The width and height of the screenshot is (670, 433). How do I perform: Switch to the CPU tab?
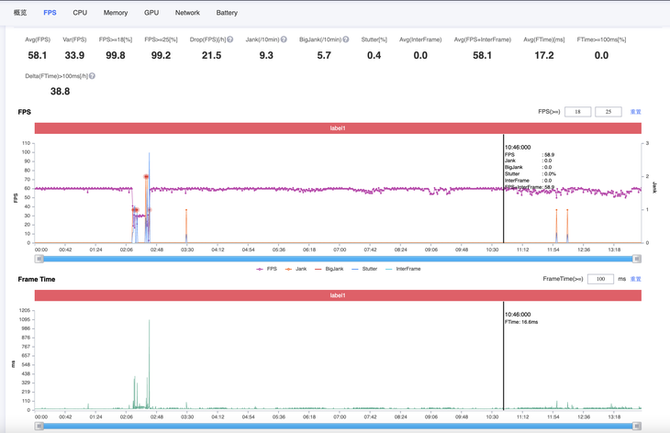pos(80,13)
